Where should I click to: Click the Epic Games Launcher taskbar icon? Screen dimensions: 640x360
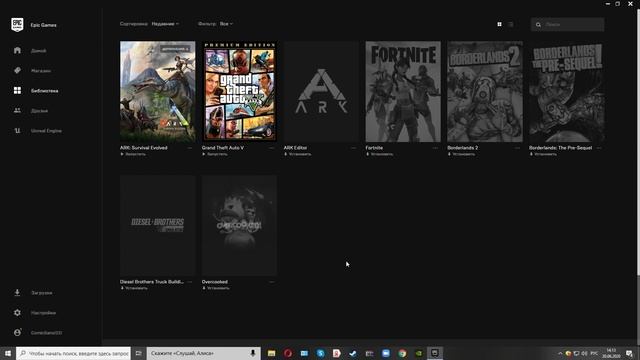point(435,353)
